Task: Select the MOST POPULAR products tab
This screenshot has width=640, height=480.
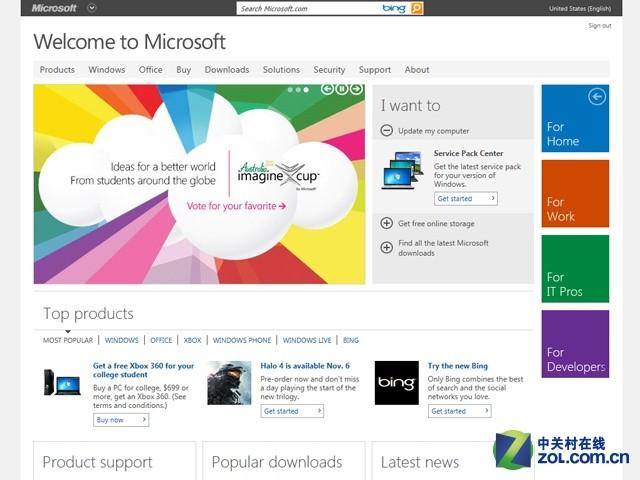Action: tap(68, 340)
